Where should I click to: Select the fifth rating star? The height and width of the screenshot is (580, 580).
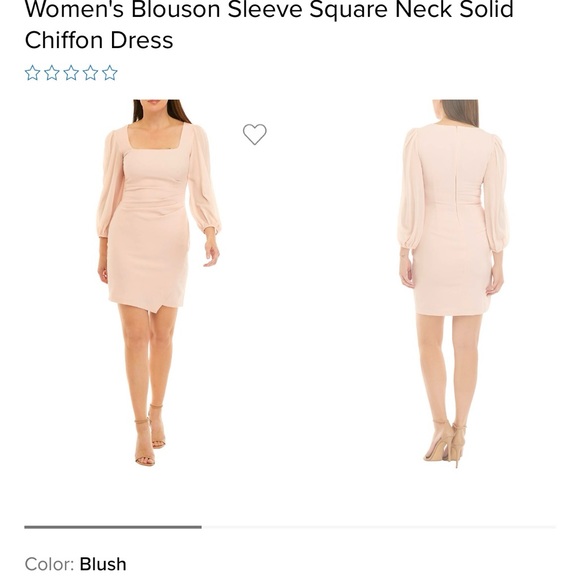point(109,73)
